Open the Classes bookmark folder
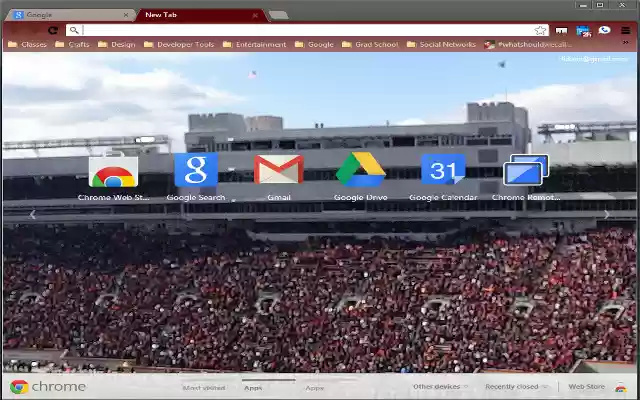 coord(27,44)
